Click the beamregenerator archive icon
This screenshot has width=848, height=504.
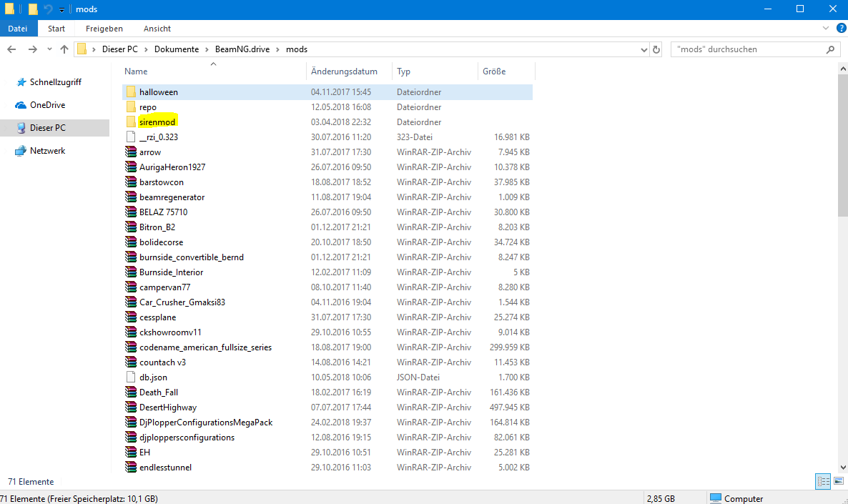point(131,197)
